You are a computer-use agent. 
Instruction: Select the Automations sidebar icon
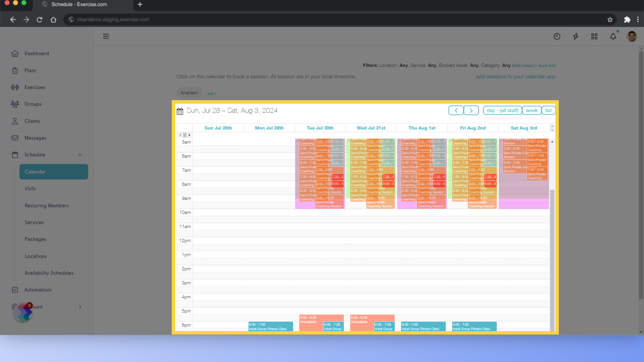(x=15, y=290)
